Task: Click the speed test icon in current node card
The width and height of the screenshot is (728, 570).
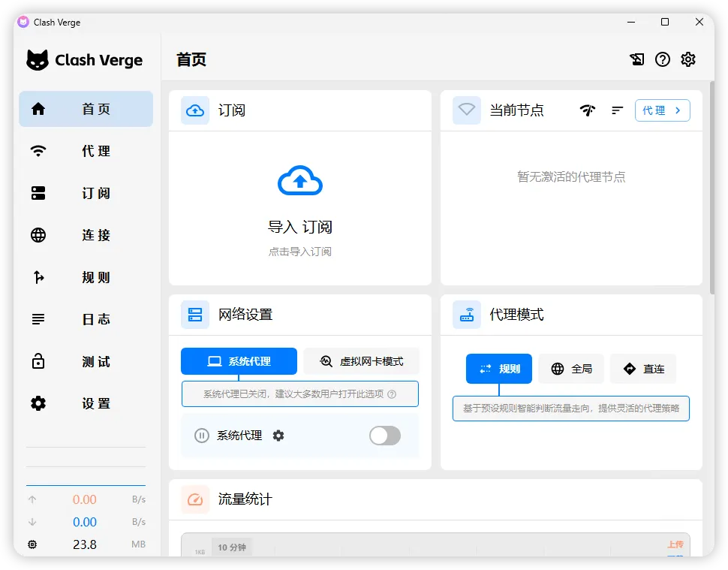Action: [x=588, y=110]
